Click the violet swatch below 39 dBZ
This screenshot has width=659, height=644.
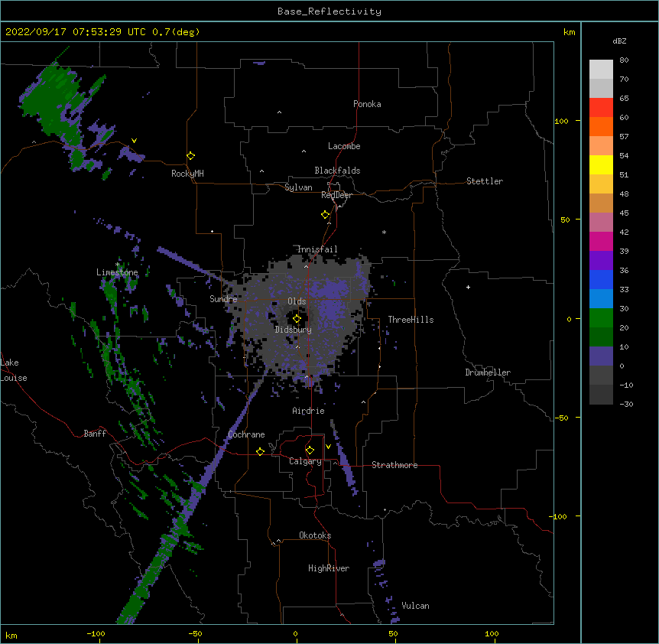click(601, 261)
